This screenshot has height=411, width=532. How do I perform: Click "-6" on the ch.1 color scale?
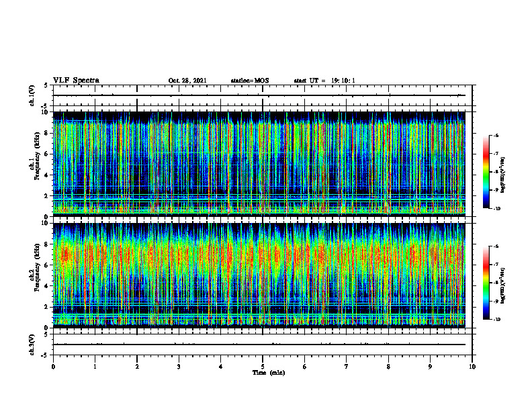tap(496, 135)
